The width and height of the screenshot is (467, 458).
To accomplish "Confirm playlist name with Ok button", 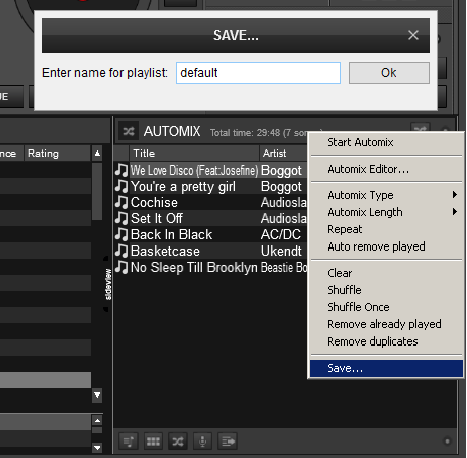I will pyautogui.click(x=389, y=73).
